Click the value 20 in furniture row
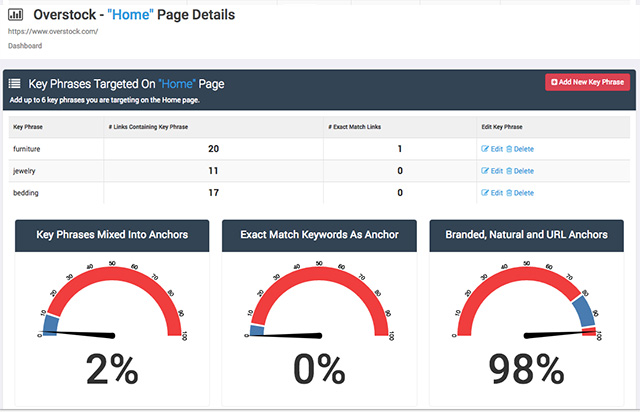 pyautogui.click(x=213, y=149)
